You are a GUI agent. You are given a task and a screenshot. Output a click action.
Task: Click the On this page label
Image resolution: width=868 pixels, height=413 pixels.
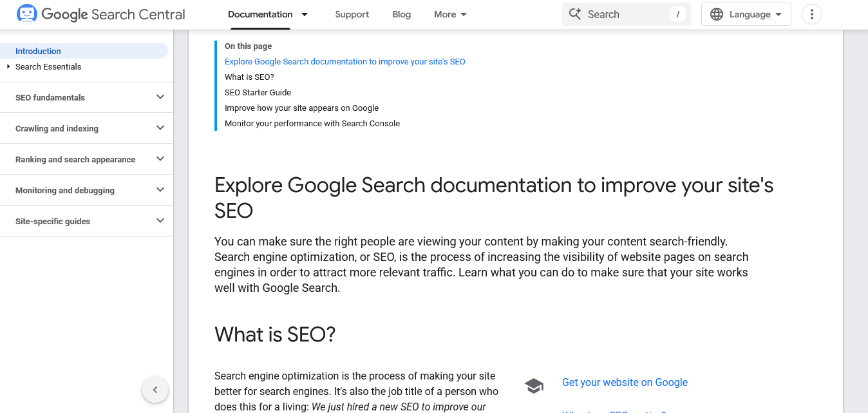pos(248,46)
